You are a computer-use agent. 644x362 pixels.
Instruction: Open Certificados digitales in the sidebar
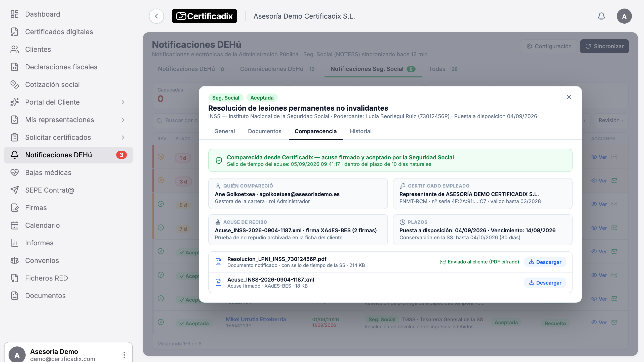(68, 32)
